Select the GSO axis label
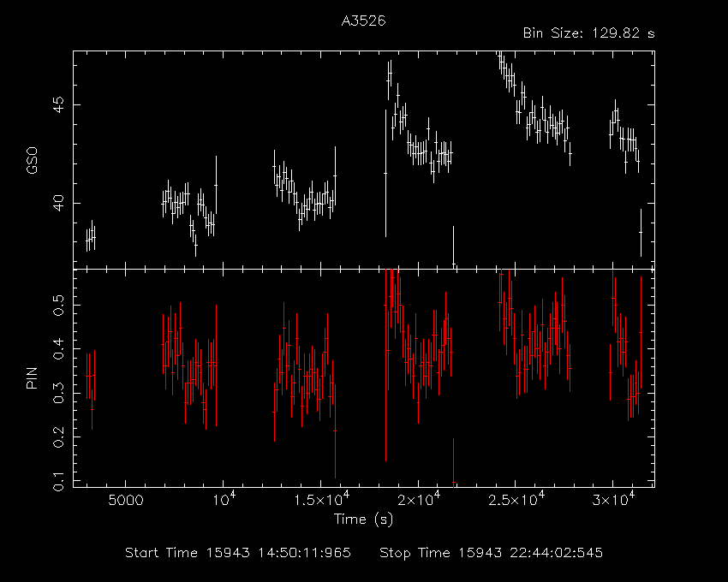 click(32, 161)
